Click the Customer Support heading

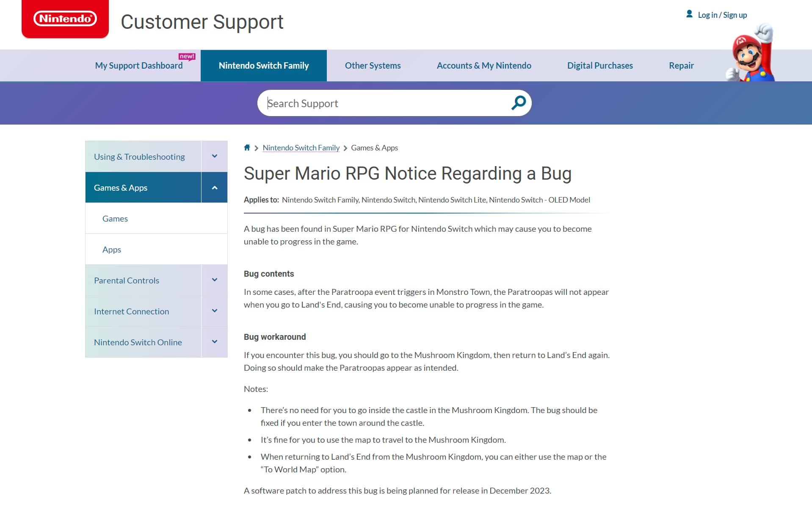click(202, 22)
